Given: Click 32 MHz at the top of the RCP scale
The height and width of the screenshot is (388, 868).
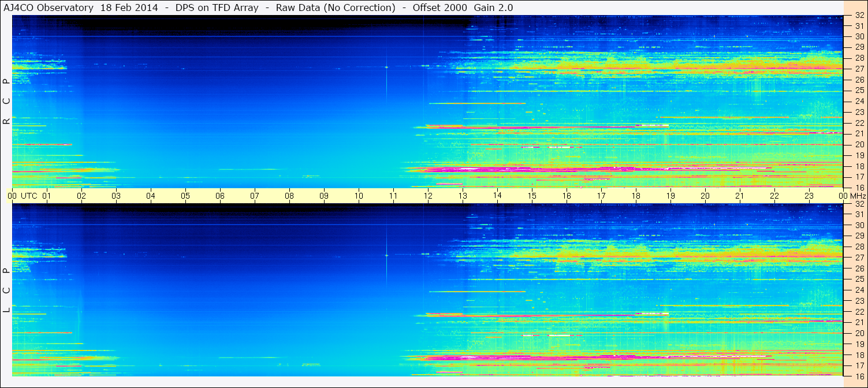Looking at the screenshot, I should (859, 16).
